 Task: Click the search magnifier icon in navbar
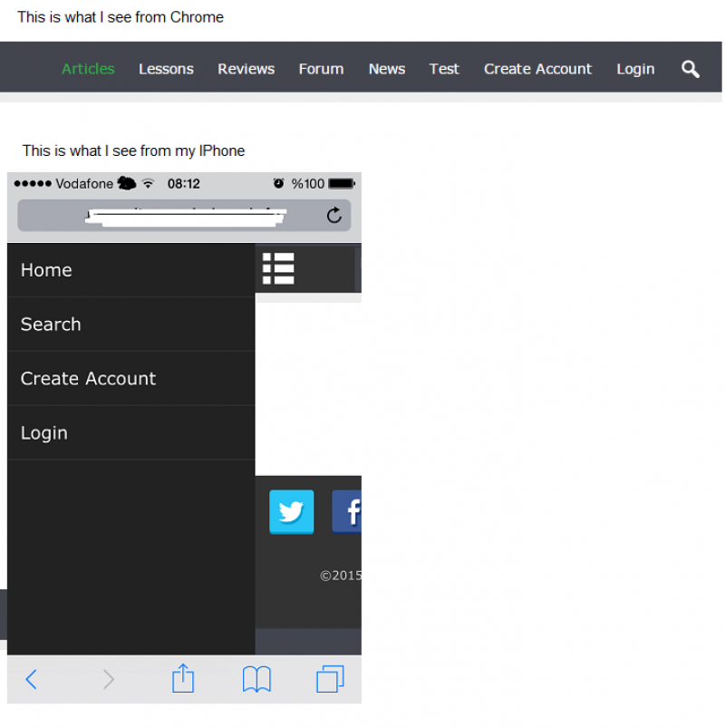[691, 69]
